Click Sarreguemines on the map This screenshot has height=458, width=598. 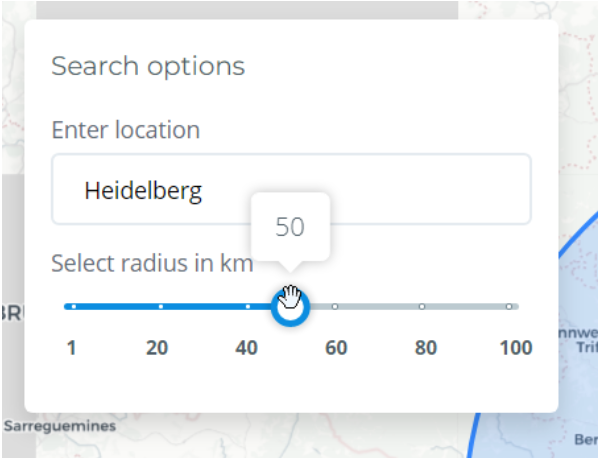click(x=60, y=426)
